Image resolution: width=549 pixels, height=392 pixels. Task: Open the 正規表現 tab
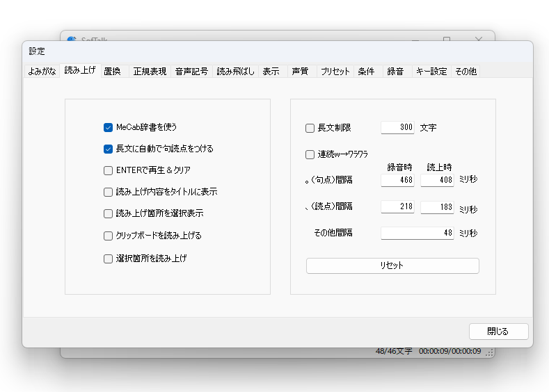point(150,72)
